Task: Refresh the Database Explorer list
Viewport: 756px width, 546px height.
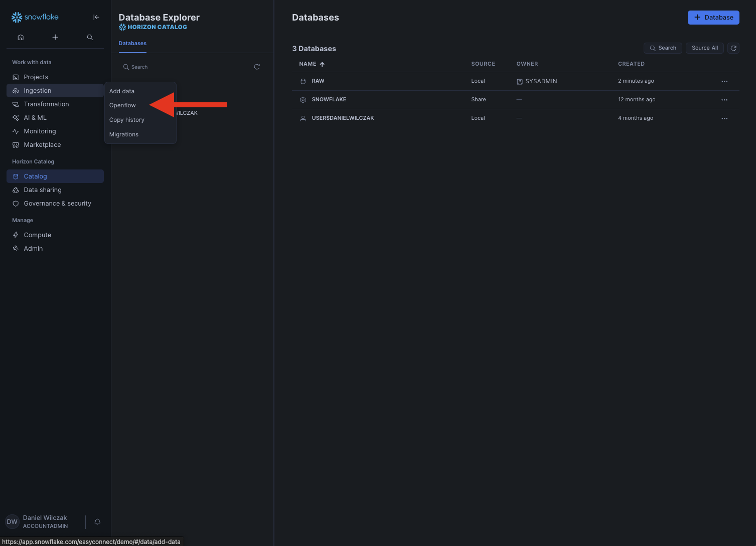Action: pos(257,67)
